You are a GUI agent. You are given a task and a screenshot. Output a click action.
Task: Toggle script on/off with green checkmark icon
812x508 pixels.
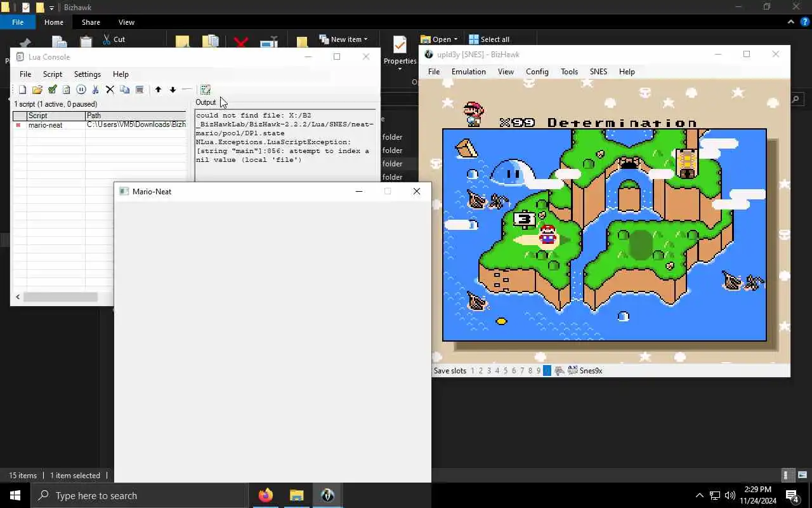[x=52, y=90]
